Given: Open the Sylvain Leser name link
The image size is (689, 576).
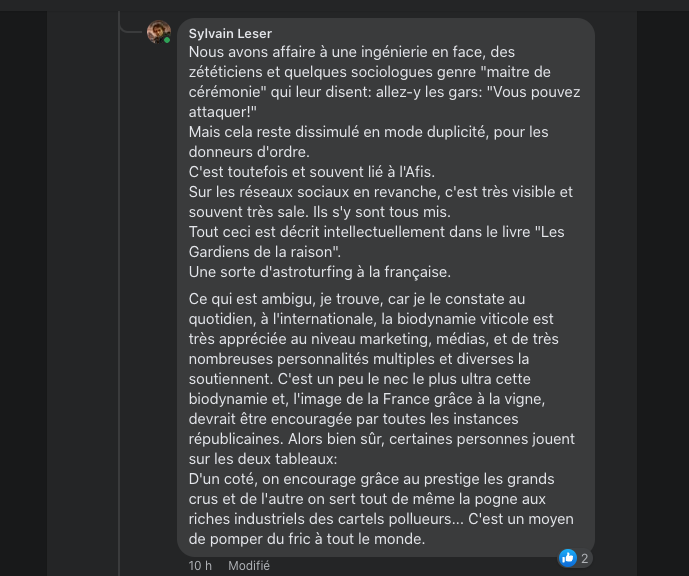Looking at the screenshot, I should coord(229,33).
